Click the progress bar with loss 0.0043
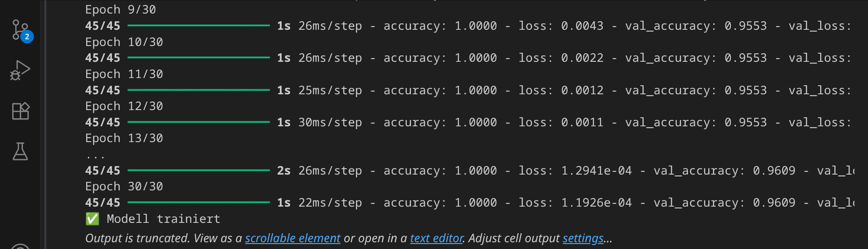Screen dimensions: 868x249 tap(199, 26)
